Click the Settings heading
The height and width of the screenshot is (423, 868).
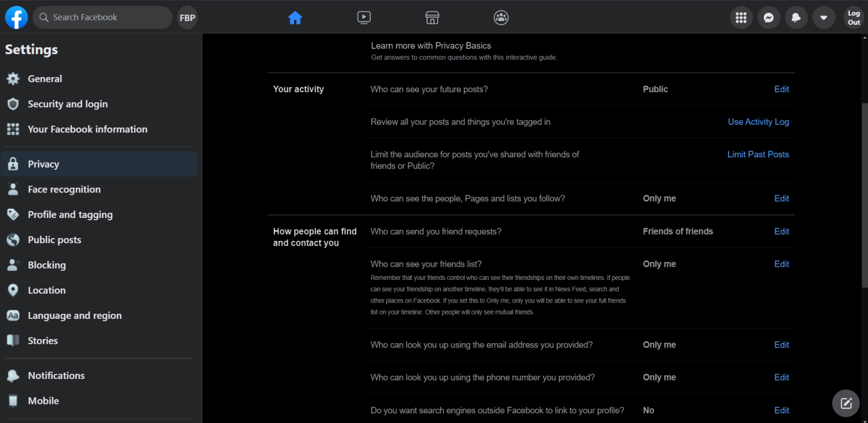tap(31, 50)
